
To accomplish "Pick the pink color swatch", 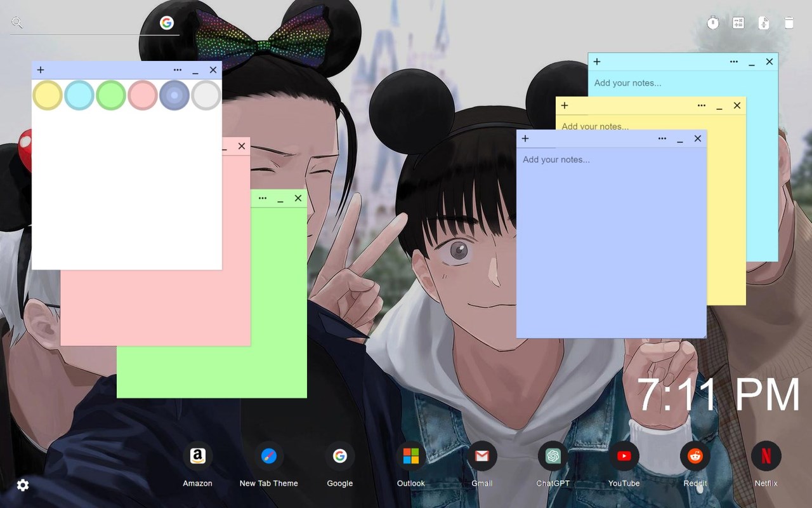I will 143,95.
